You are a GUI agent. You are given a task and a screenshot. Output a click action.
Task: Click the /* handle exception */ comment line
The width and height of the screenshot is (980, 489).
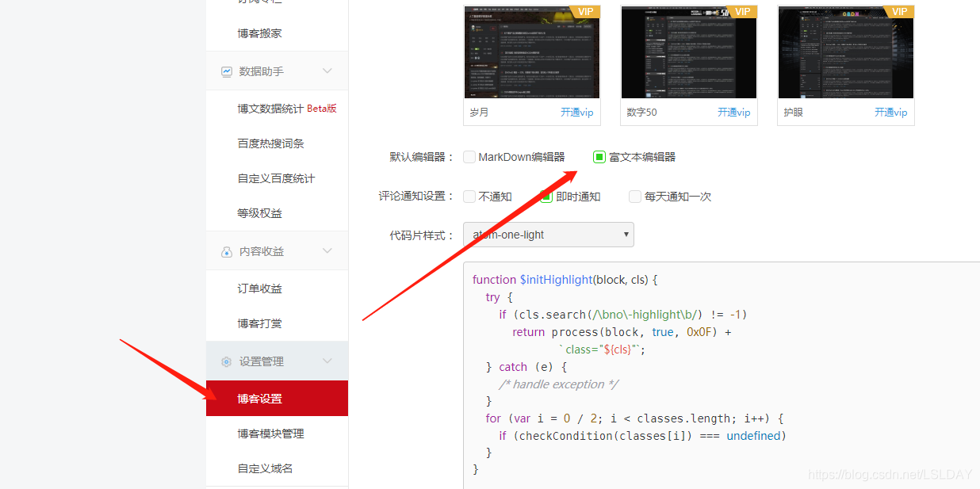point(558,384)
